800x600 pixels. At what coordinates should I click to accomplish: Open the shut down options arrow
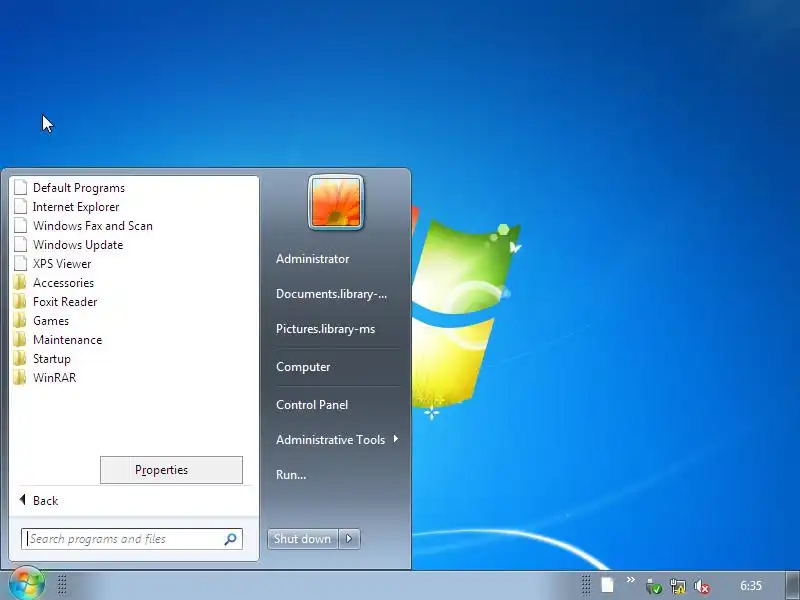349,539
